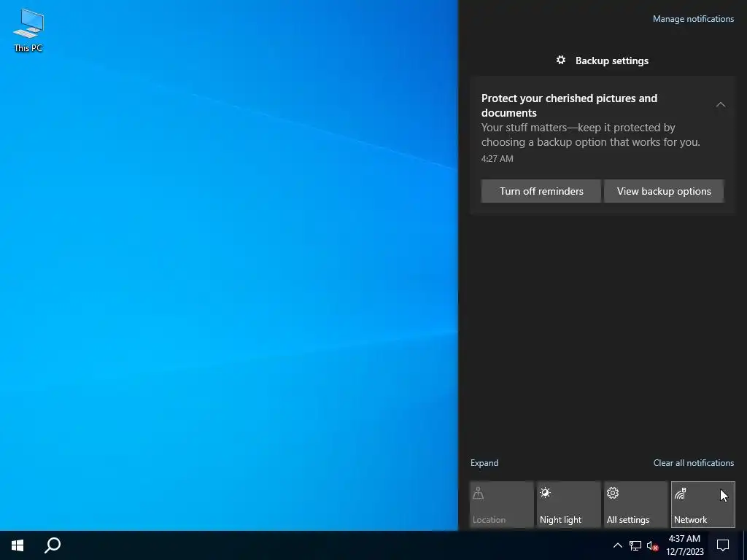Expand the quick actions panel
The height and width of the screenshot is (560, 747).
click(484, 463)
